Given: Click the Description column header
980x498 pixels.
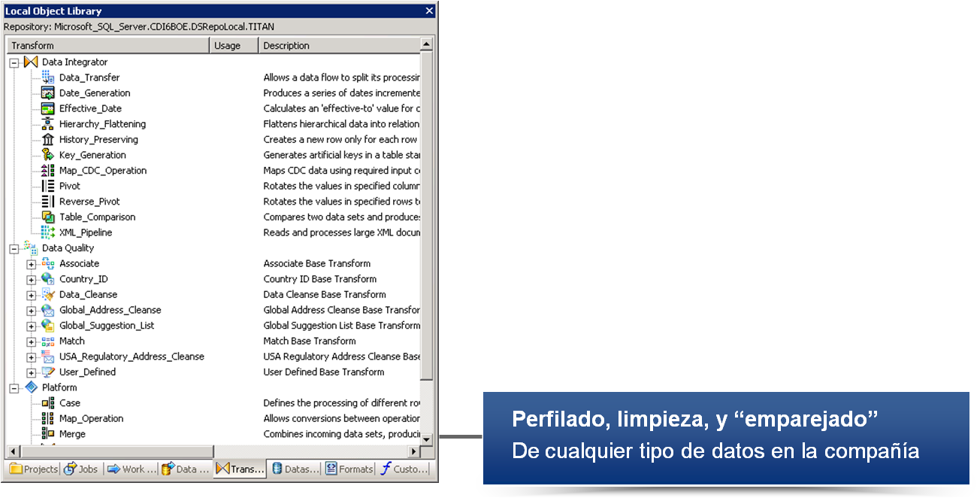Looking at the screenshot, I should click(x=338, y=46).
